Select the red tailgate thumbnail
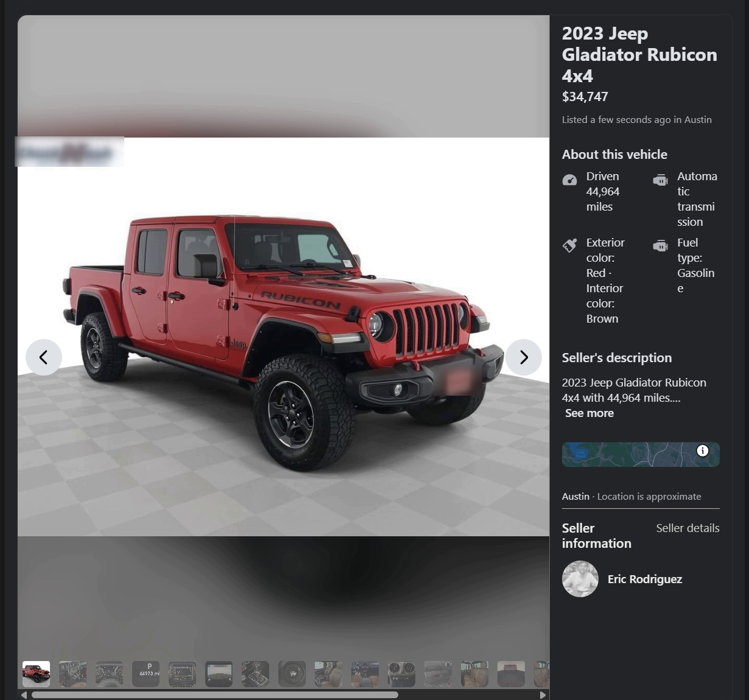This screenshot has height=700, width=749. (x=512, y=674)
